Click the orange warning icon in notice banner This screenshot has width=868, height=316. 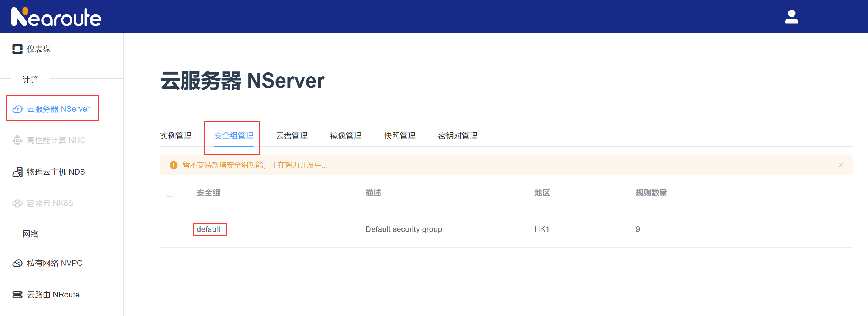tap(173, 165)
